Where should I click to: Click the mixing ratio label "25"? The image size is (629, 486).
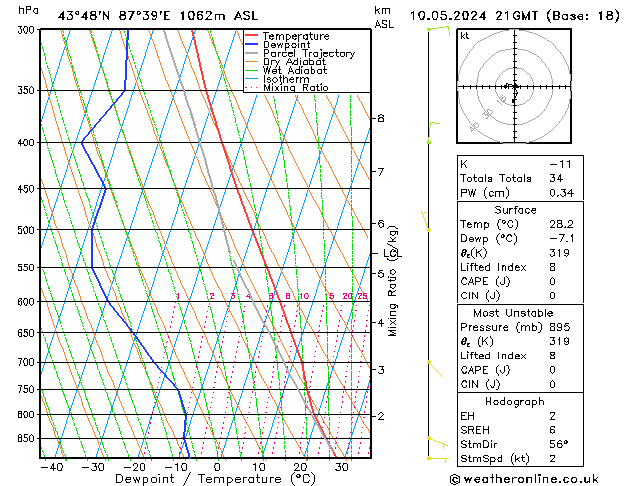click(x=363, y=296)
